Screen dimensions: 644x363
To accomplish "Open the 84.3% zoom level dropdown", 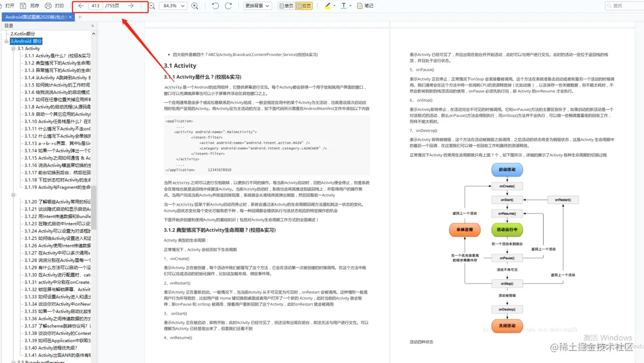I will coord(173,6).
